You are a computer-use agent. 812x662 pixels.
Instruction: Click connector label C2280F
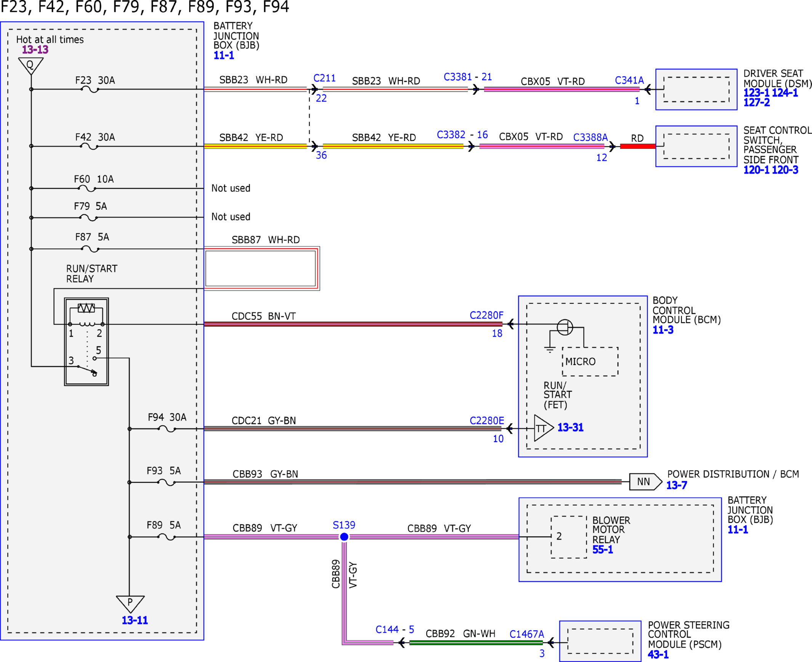(486, 315)
